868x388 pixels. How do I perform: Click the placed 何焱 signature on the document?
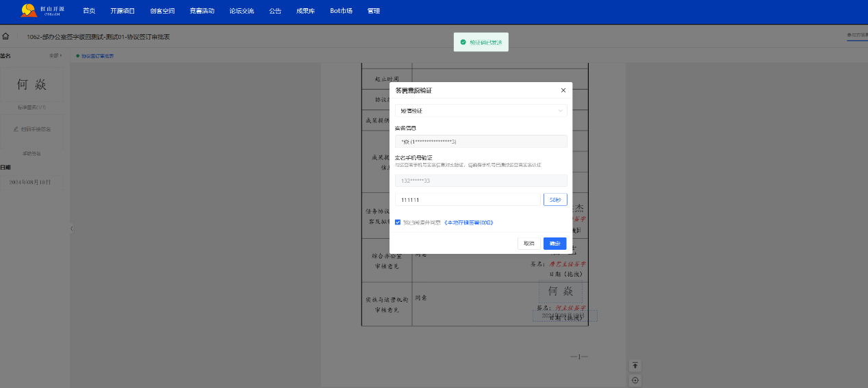561,292
